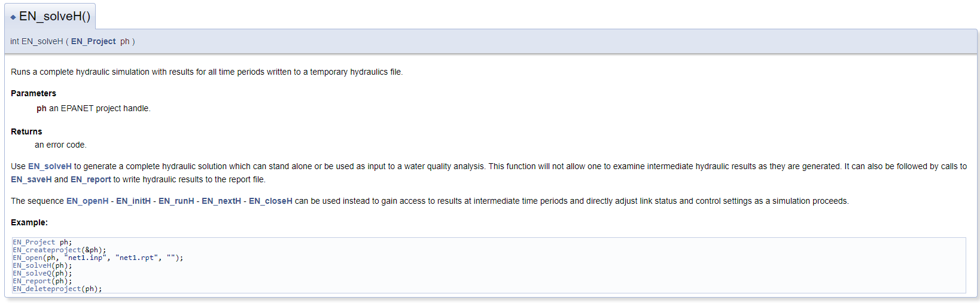980x303 pixels.
Task: Click EN_report in the example code
Action: point(32,281)
